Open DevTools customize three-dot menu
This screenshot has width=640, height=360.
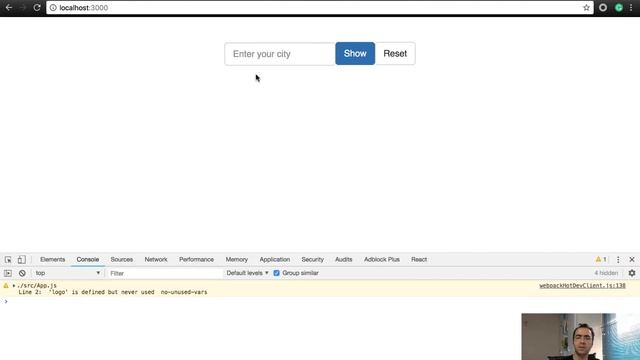(x=618, y=260)
